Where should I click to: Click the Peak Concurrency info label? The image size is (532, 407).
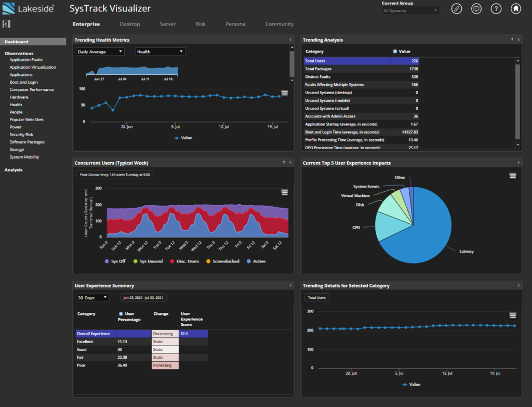114,175
